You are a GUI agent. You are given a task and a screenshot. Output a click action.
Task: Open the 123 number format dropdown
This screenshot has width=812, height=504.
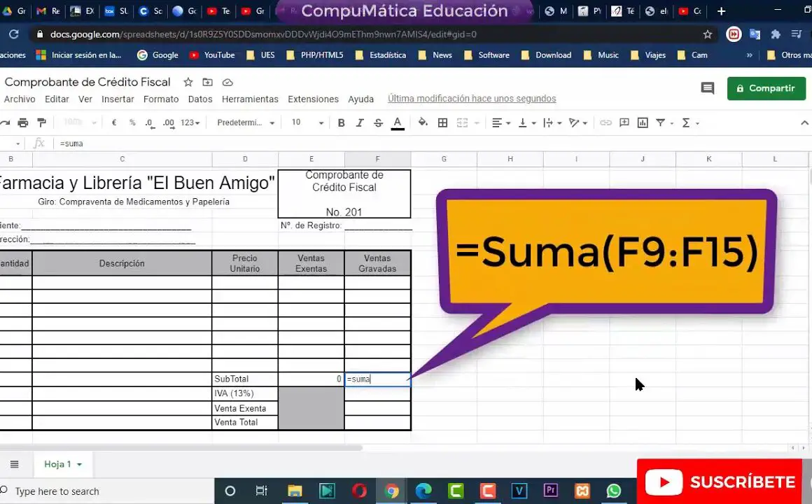click(190, 122)
